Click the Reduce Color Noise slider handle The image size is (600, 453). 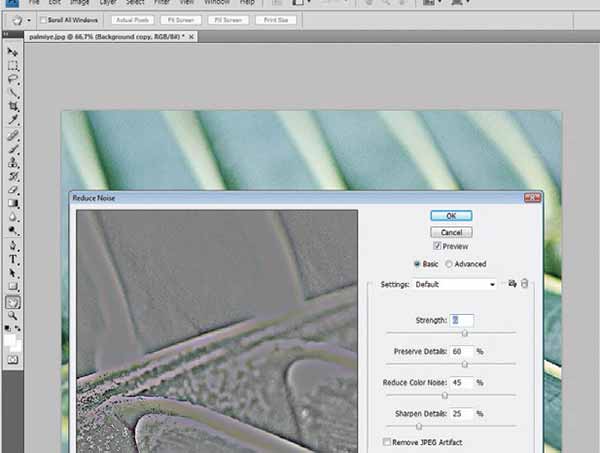coord(445,395)
